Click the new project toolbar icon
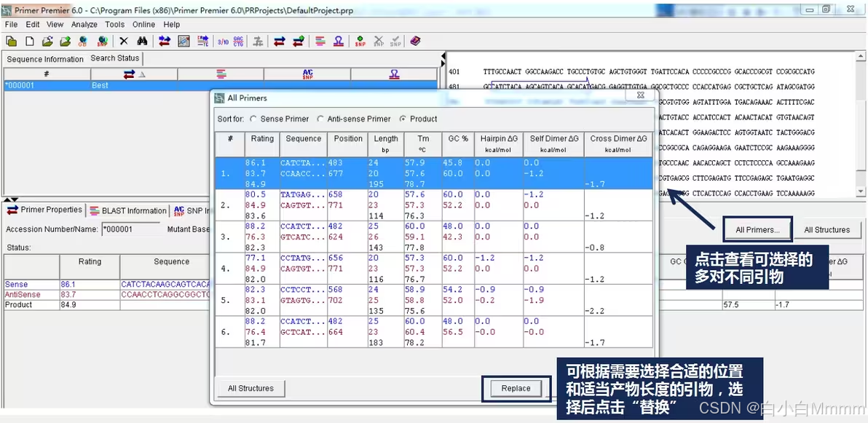Viewport: 868px width, 423px height. point(11,41)
